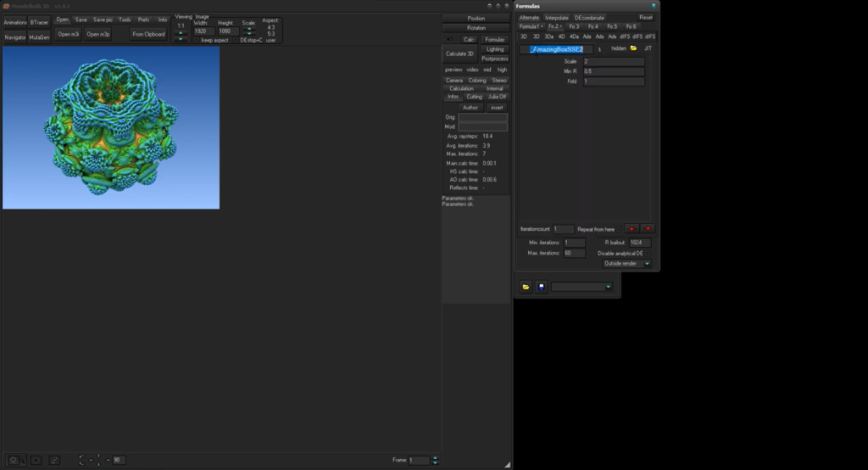Click the undo arrow icon beside Calc
Image resolution: width=868 pixels, height=470 pixels.
450,39
